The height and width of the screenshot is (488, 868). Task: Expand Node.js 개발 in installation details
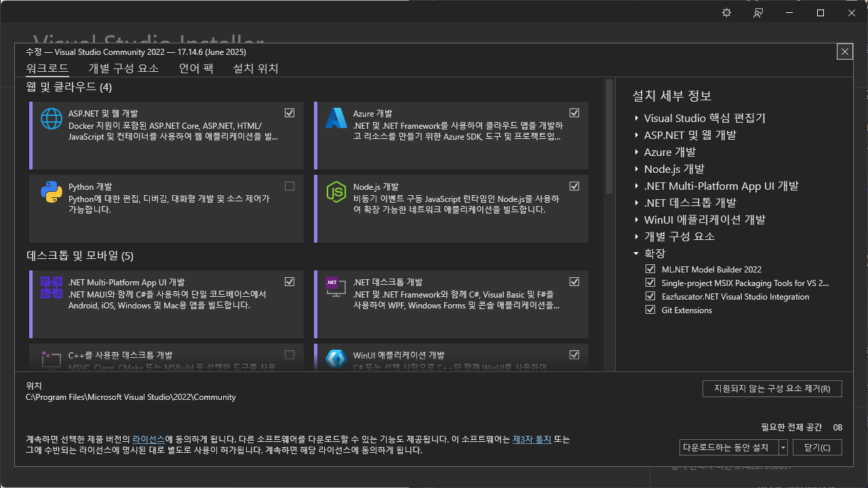pyautogui.click(x=637, y=169)
